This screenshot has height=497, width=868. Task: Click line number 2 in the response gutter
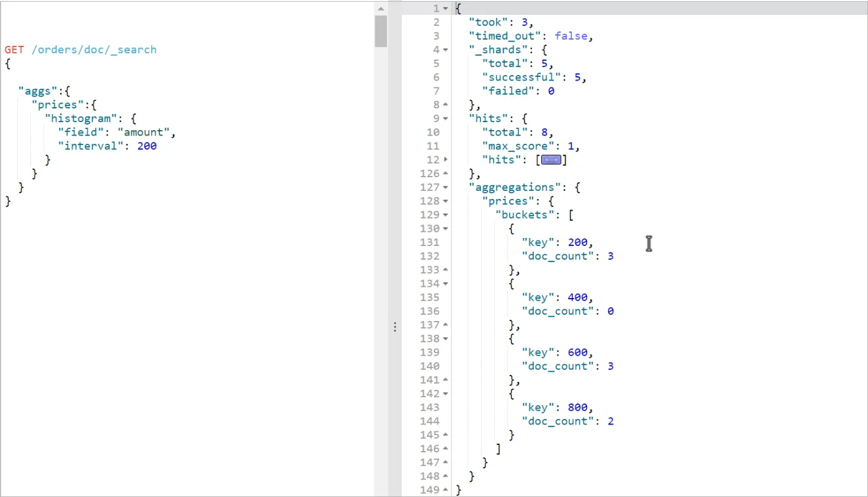point(436,22)
